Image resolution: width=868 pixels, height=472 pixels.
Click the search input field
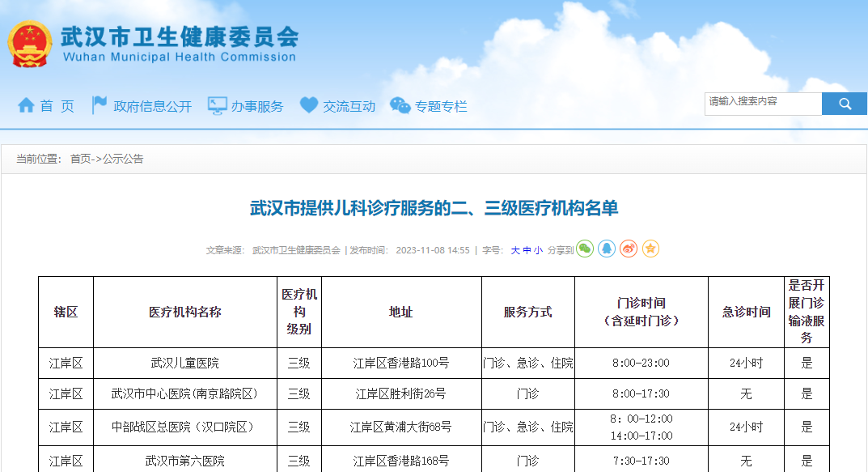pyautogui.click(x=763, y=104)
